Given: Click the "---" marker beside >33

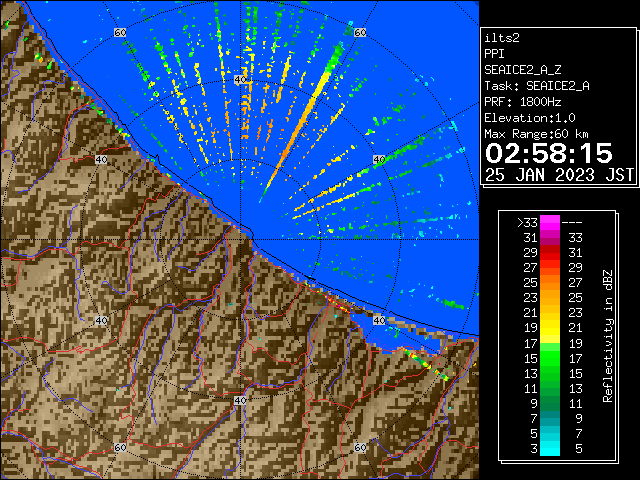Looking at the screenshot, I should (x=572, y=223).
